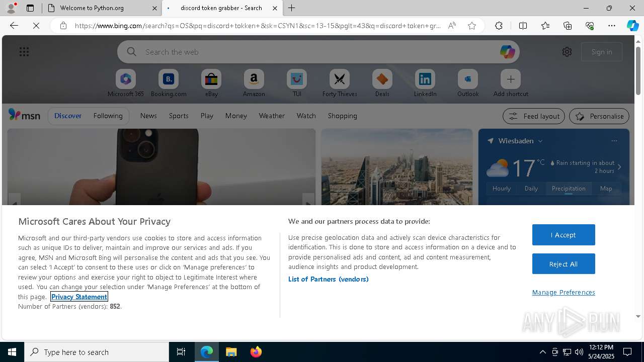View site information lock icon

(x=63, y=26)
